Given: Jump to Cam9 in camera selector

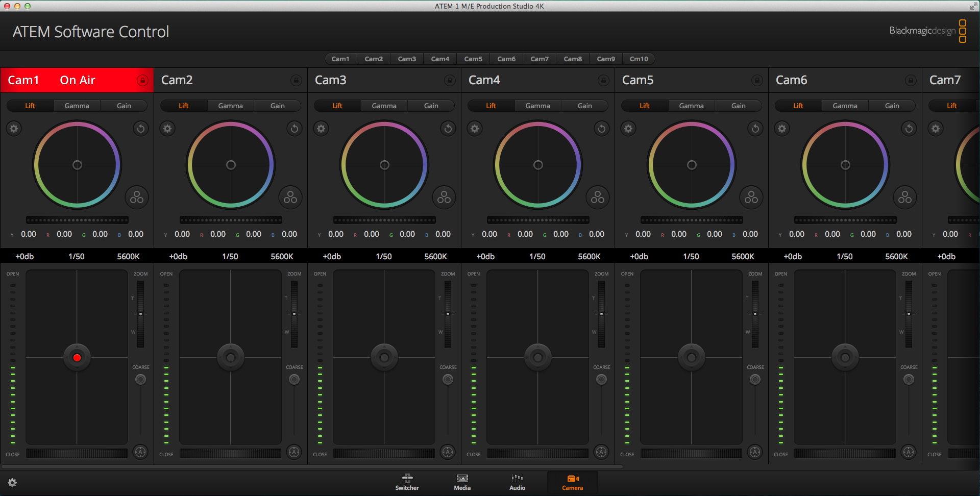Looking at the screenshot, I should coord(606,59).
